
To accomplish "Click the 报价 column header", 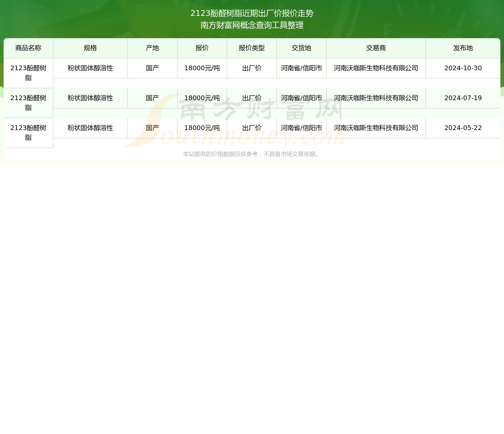I will tap(202, 48).
